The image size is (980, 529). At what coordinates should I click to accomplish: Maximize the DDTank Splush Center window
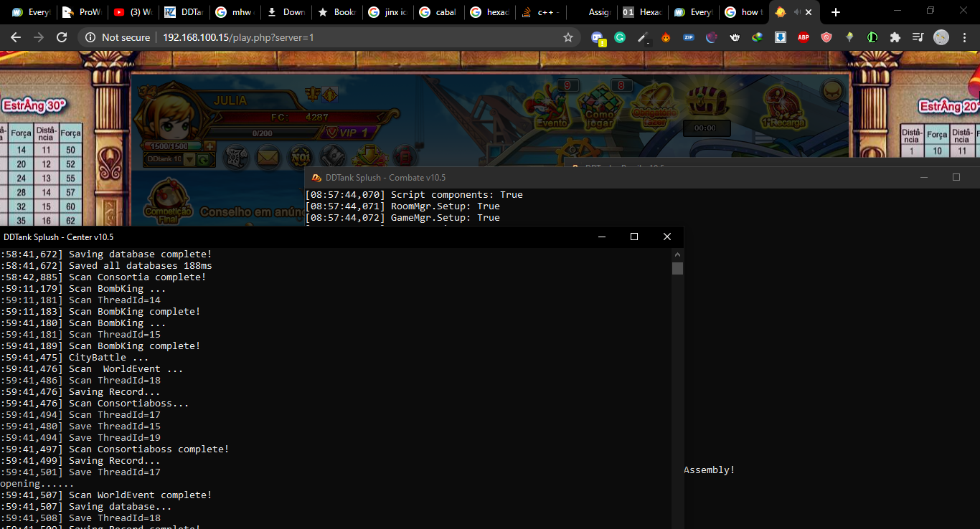click(633, 237)
